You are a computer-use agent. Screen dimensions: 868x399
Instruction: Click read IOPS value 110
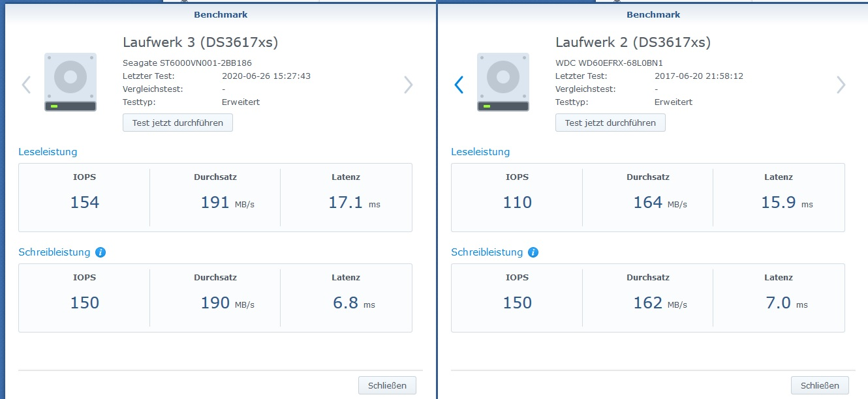[x=518, y=203]
